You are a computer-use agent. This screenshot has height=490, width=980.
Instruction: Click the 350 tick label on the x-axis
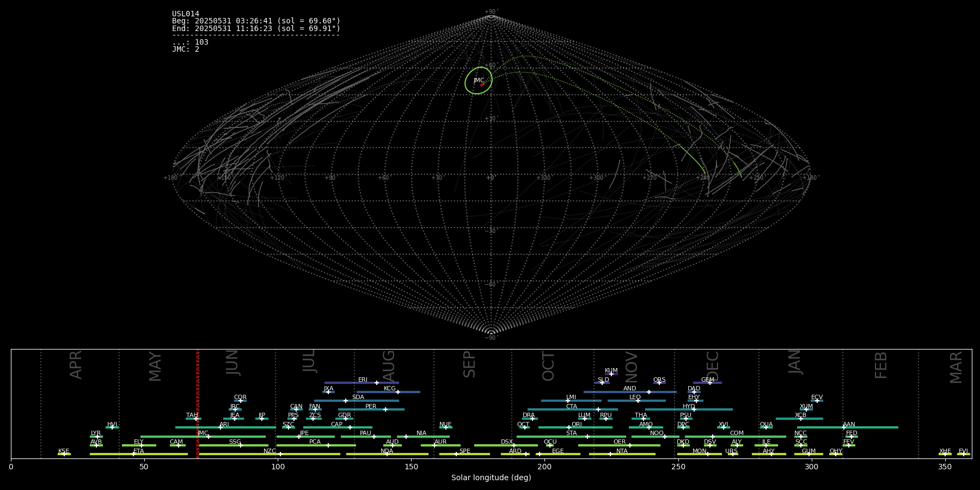click(x=945, y=467)
